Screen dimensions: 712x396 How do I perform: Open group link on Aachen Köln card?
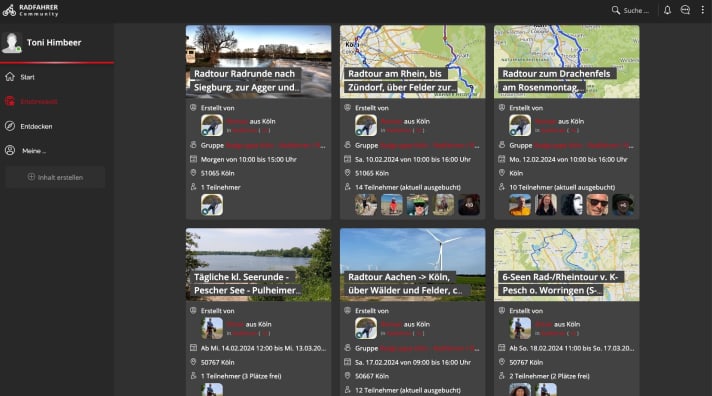tap(430, 348)
